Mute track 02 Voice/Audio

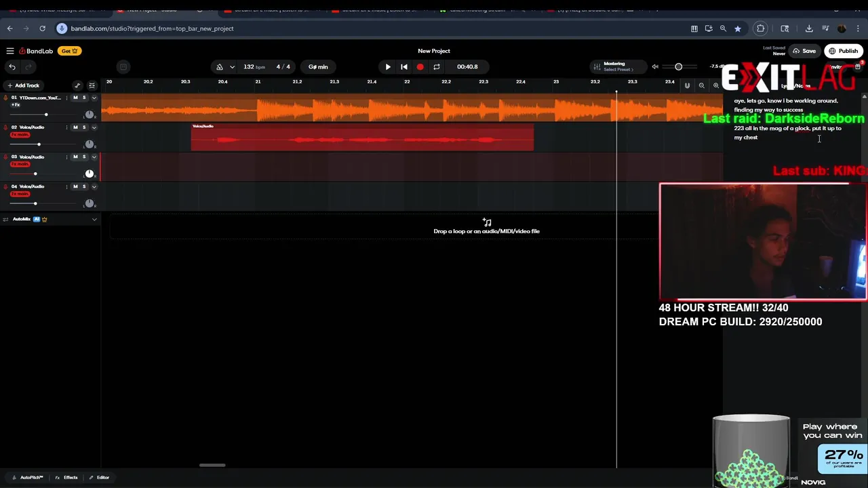(75, 127)
